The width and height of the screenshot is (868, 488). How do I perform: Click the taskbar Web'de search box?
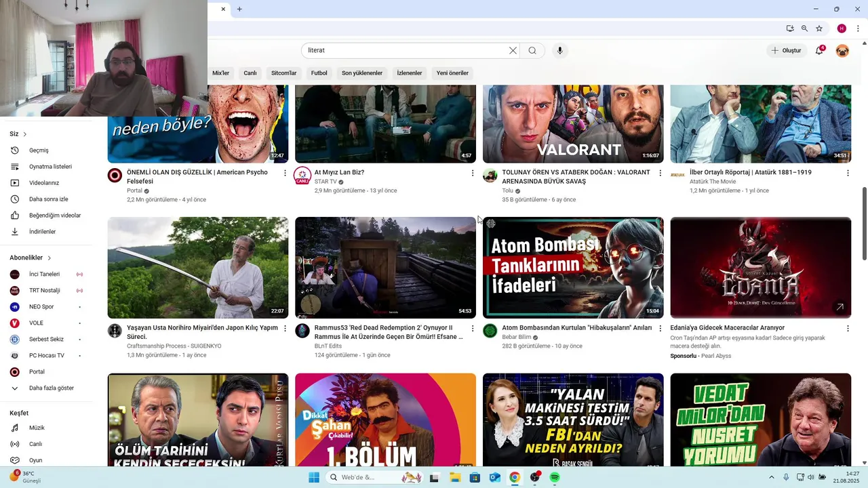[374, 478]
